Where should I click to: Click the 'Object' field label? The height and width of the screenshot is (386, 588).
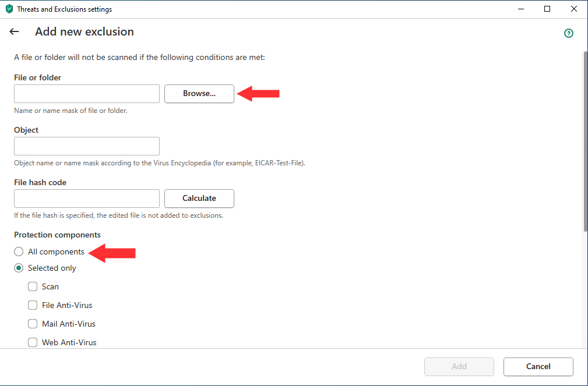26,130
